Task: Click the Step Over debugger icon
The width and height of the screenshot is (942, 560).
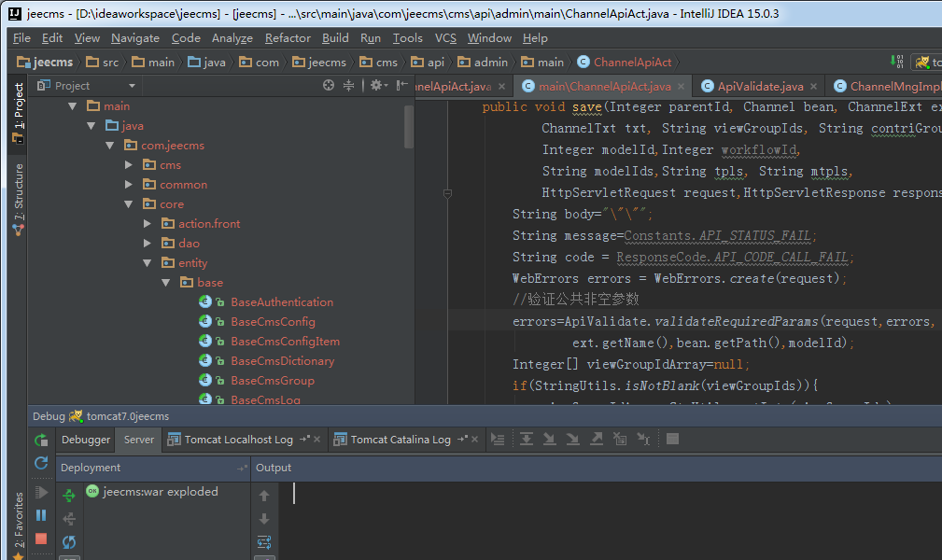Action: point(527,440)
